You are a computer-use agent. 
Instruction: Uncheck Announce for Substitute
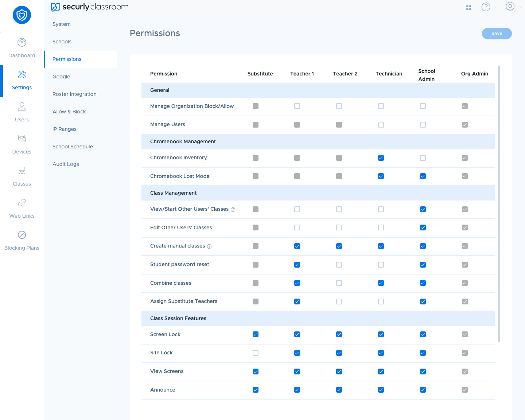pyautogui.click(x=256, y=390)
